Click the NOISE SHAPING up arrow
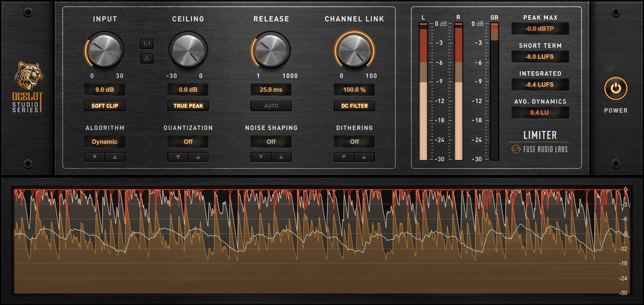The image size is (644, 305). 281,157
